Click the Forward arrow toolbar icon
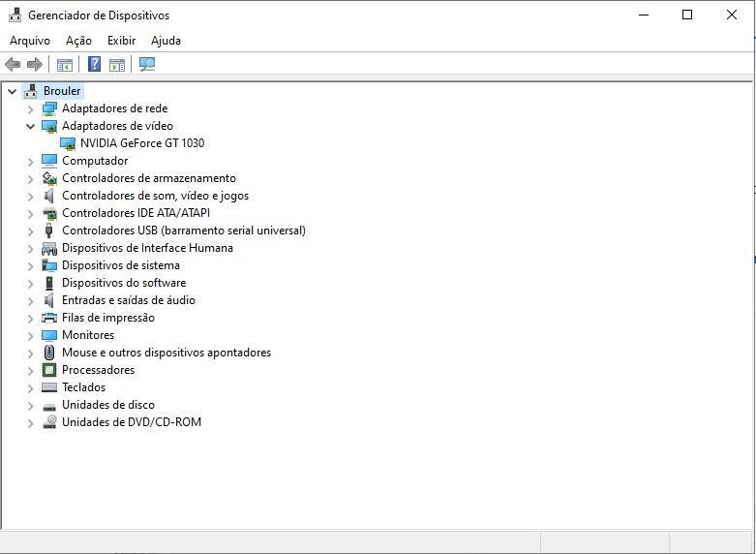756x554 pixels. (x=35, y=64)
